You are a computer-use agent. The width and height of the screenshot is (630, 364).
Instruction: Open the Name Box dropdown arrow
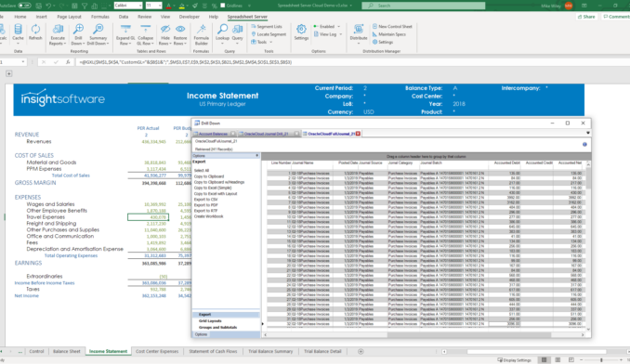(x=23, y=62)
